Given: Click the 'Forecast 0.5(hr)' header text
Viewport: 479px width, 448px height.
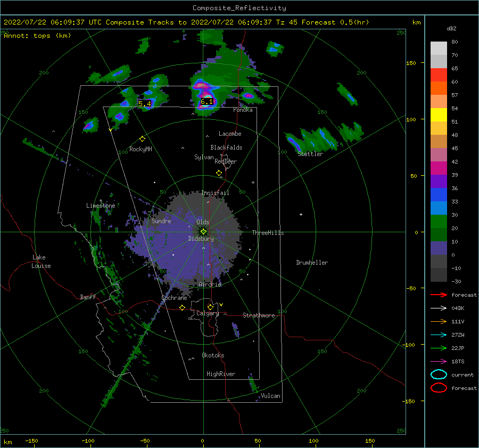Looking at the screenshot, I should 335,22.
